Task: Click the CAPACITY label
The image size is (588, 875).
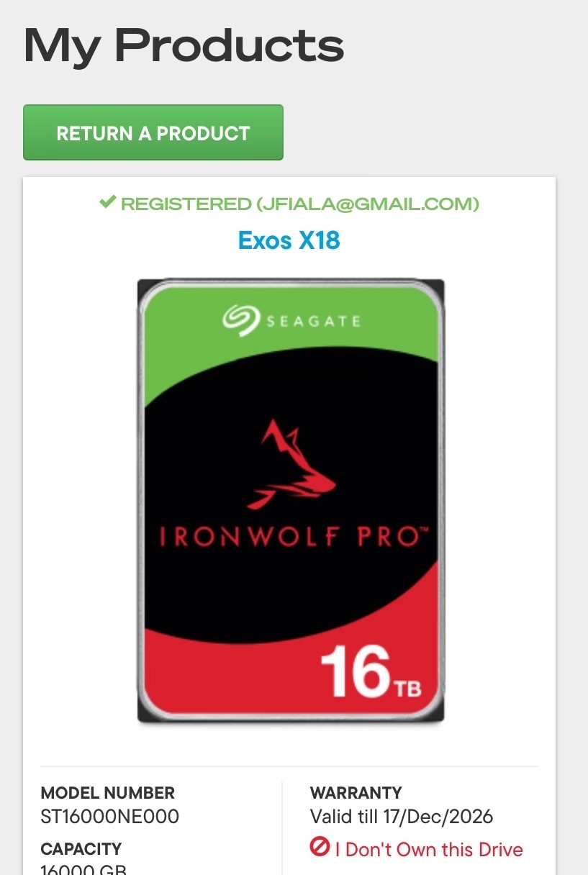Action: [81, 848]
